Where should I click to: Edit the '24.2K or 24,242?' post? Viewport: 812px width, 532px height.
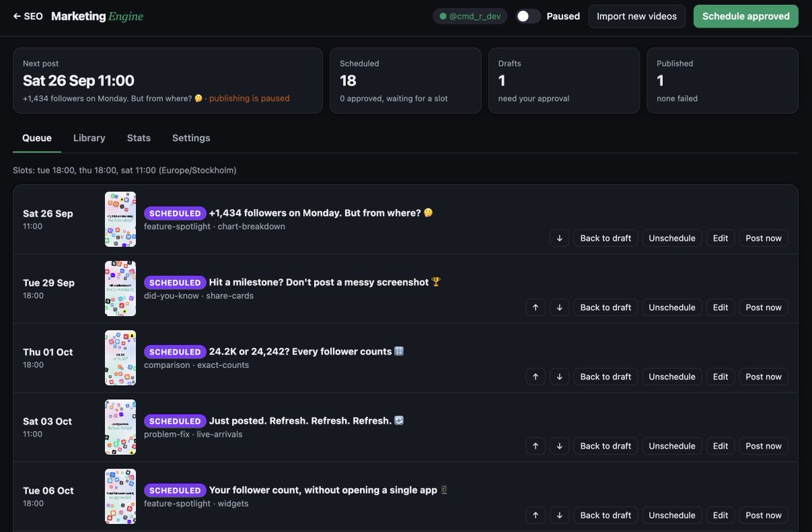(x=721, y=376)
